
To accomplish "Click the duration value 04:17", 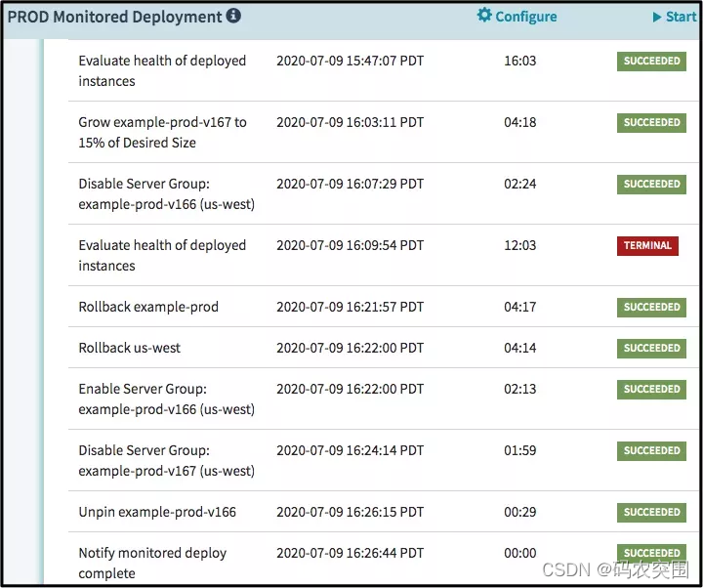I will tap(520, 307).
